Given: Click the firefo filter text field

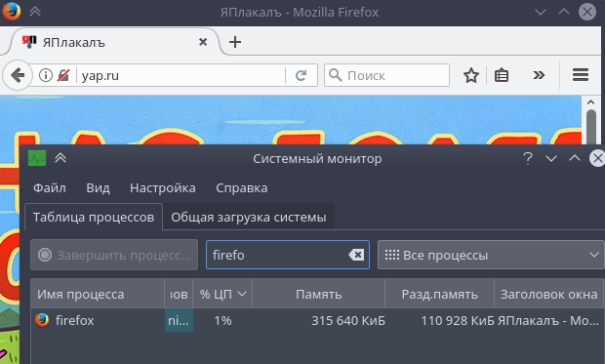Looking at the screenshot, I should (x=288, y=255).
